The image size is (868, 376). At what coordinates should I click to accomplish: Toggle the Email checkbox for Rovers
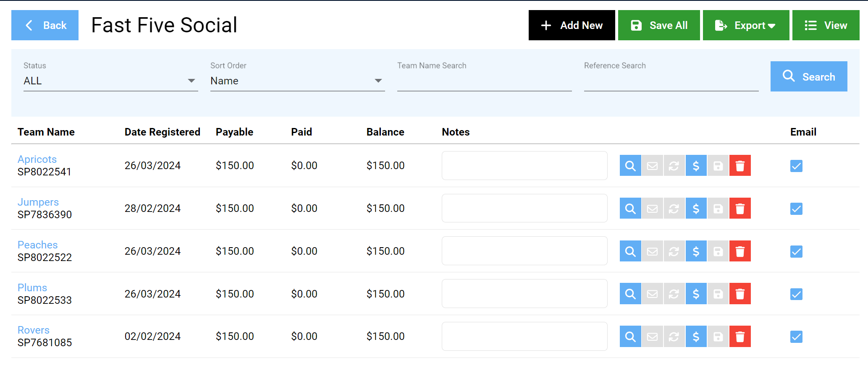[796, 337]
